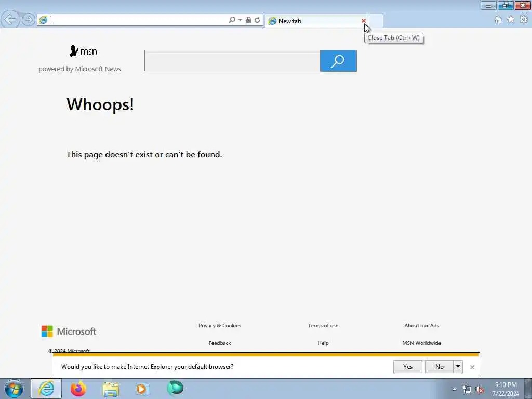Open the teal round app taskbar icon
Viewport: 532px width, 399px height.
pyautogui.click(x=175, y=388)
